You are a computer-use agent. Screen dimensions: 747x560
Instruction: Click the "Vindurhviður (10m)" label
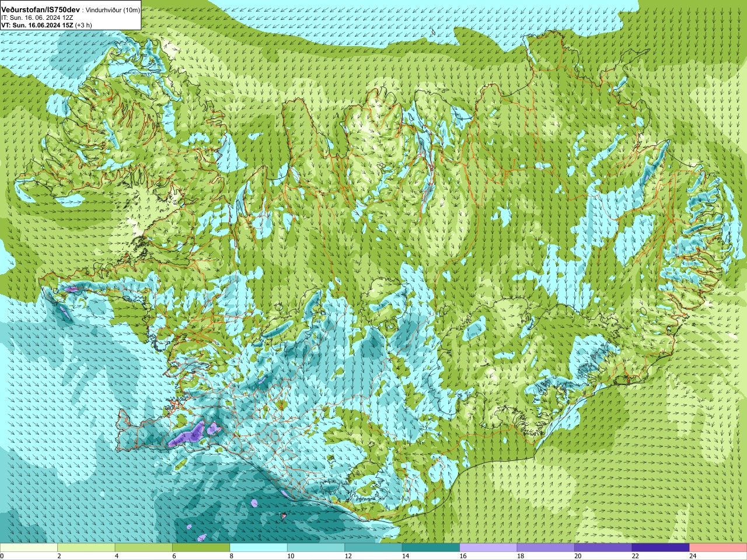(113, 10)
